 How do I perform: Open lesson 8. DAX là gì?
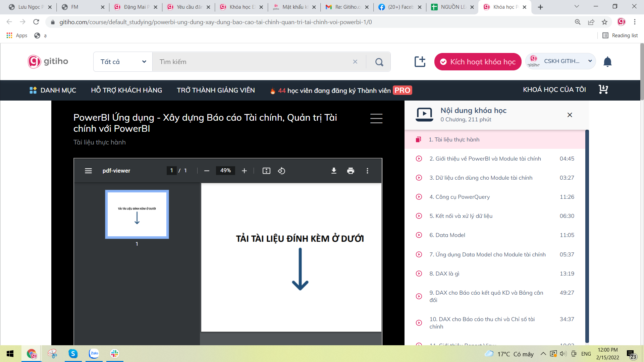pos(495,274)
